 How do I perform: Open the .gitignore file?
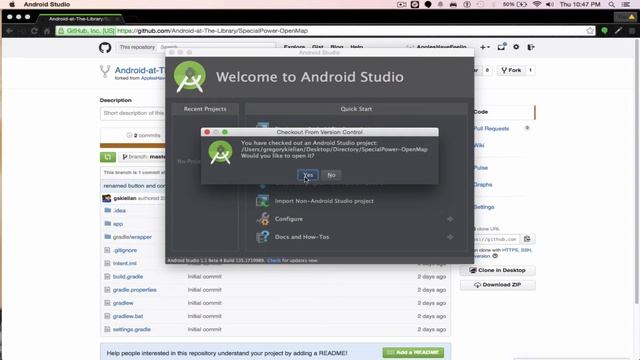(x=125, y=250)
